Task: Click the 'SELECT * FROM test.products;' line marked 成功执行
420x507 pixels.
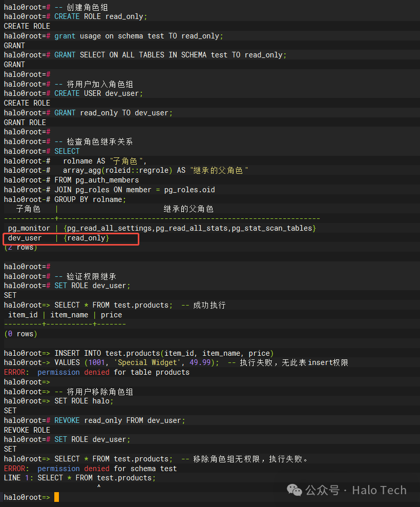Action: [x=113, y=305]
